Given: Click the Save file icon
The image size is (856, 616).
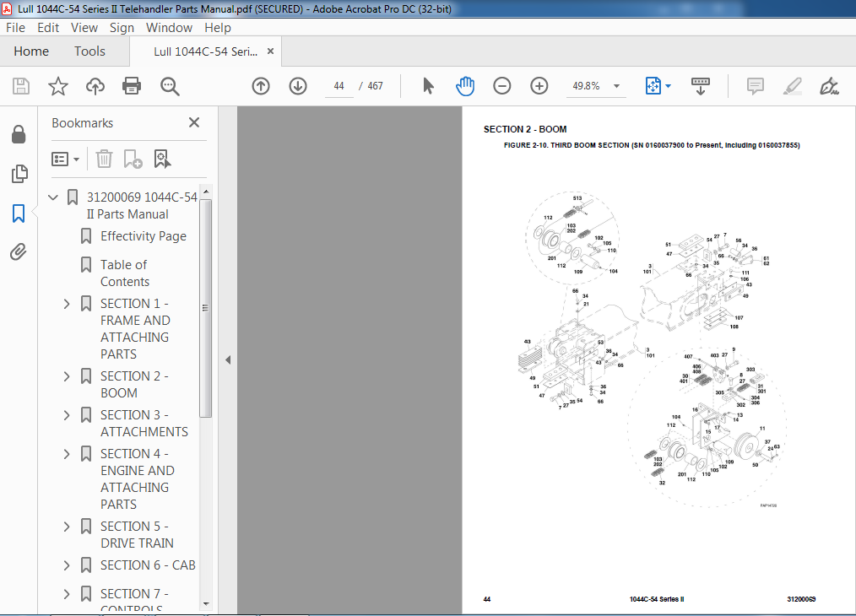Looking at the screenshot, I should tap(21, 86).
